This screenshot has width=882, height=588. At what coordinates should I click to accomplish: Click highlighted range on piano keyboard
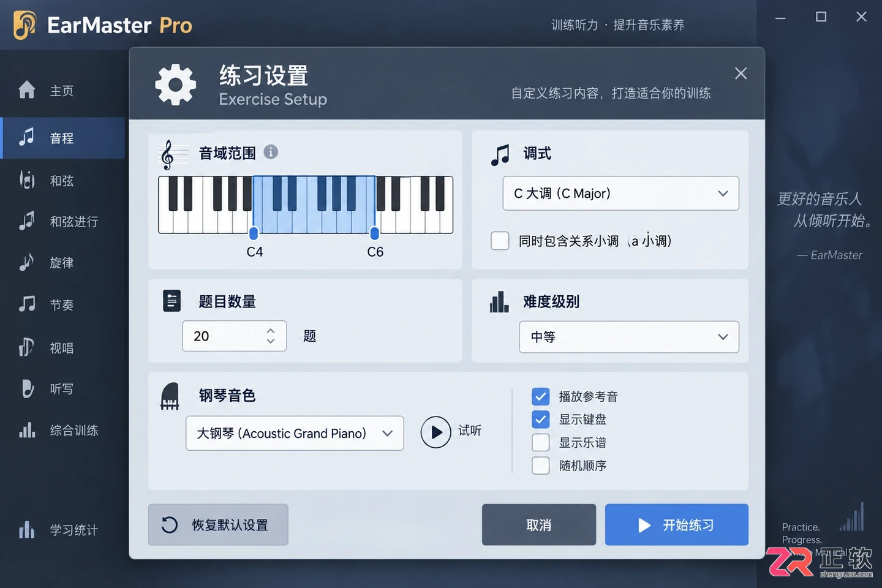314,205
